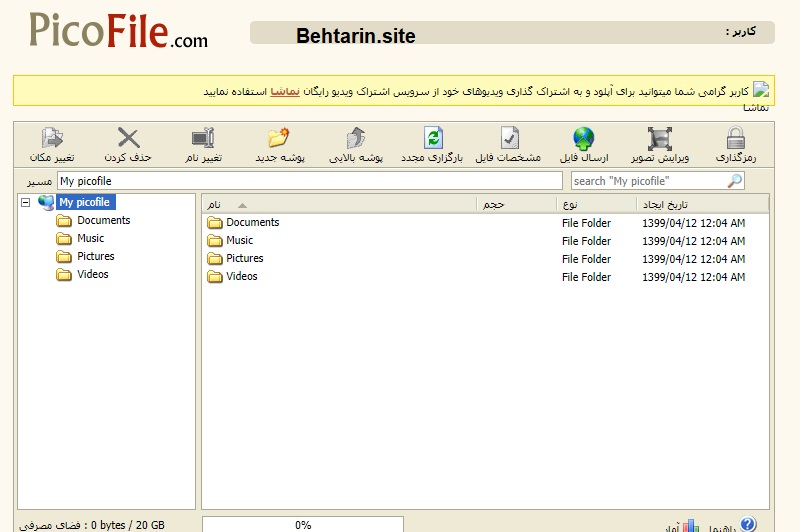Sort by size using حجم column header

516,205
